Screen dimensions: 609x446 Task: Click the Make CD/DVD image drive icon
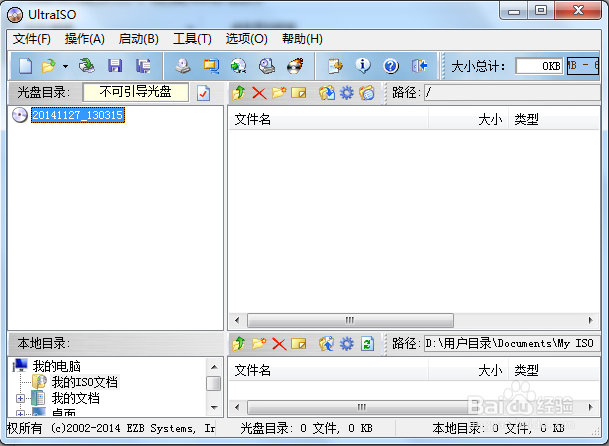(x=183, y=66)
